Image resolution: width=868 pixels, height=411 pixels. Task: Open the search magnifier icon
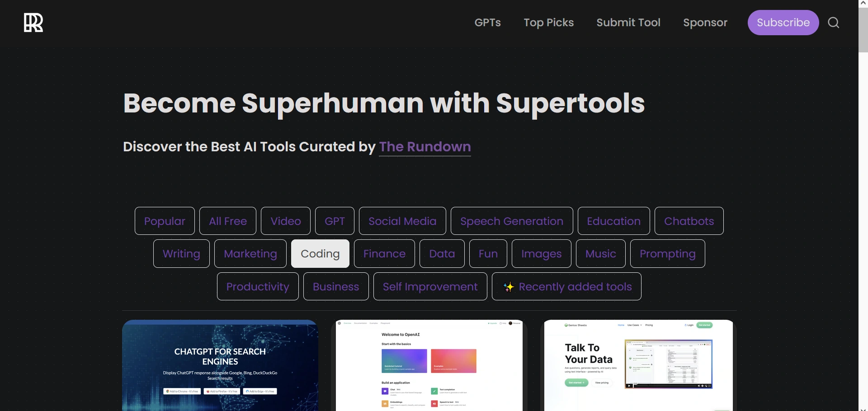(x=834, y=23)
